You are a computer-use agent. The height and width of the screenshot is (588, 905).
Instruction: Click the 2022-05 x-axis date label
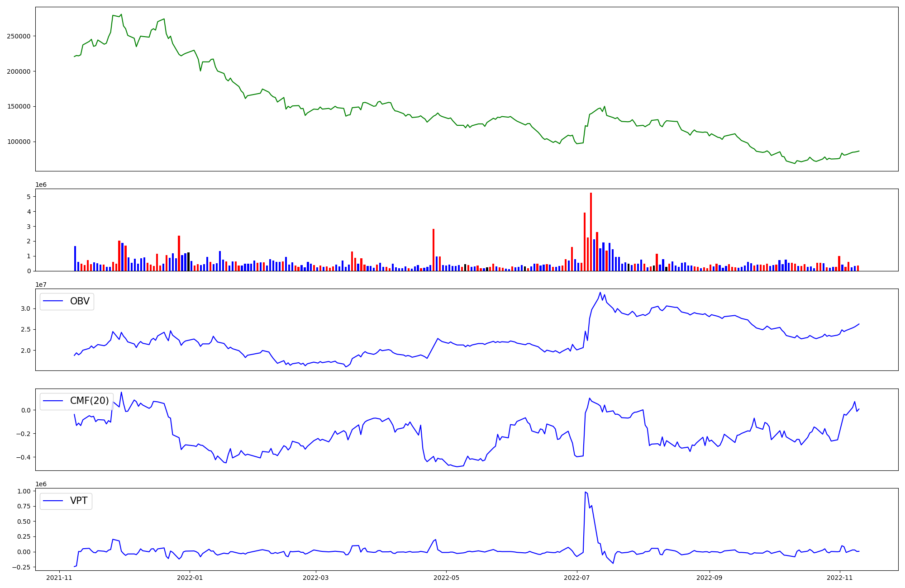tap(446, 578)
